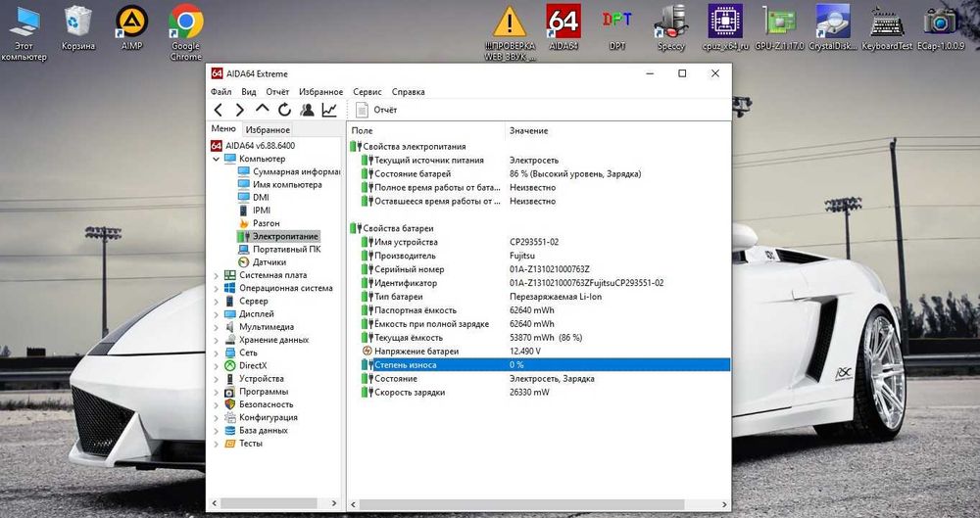Expand the Дисплей tree node

(217, 314)
